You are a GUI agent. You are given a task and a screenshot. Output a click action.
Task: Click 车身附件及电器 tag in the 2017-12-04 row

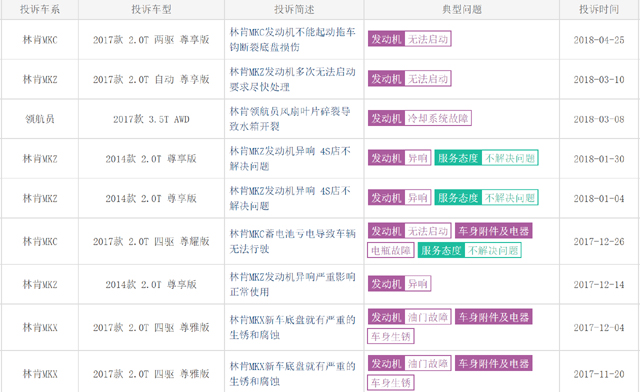(493, 317)
